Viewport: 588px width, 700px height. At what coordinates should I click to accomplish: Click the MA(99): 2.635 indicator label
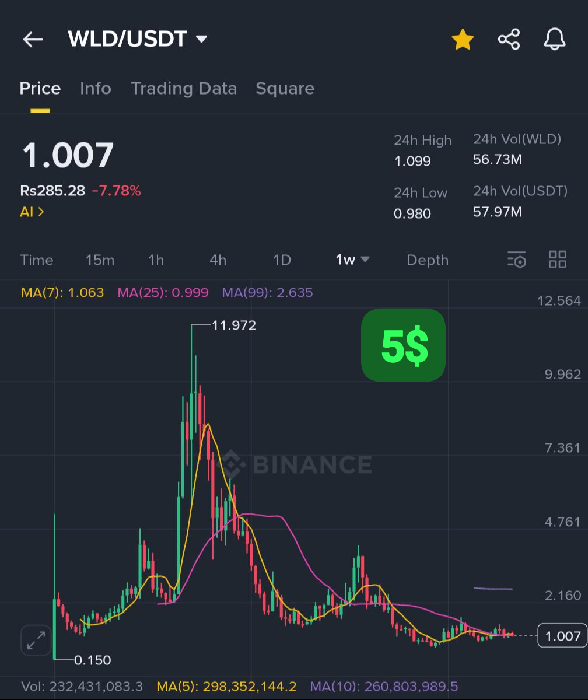267,292
